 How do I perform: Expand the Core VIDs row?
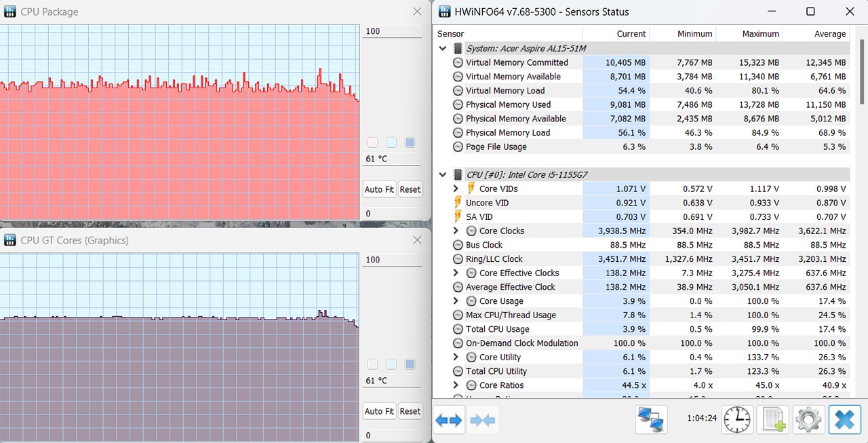tap(456, 189)
